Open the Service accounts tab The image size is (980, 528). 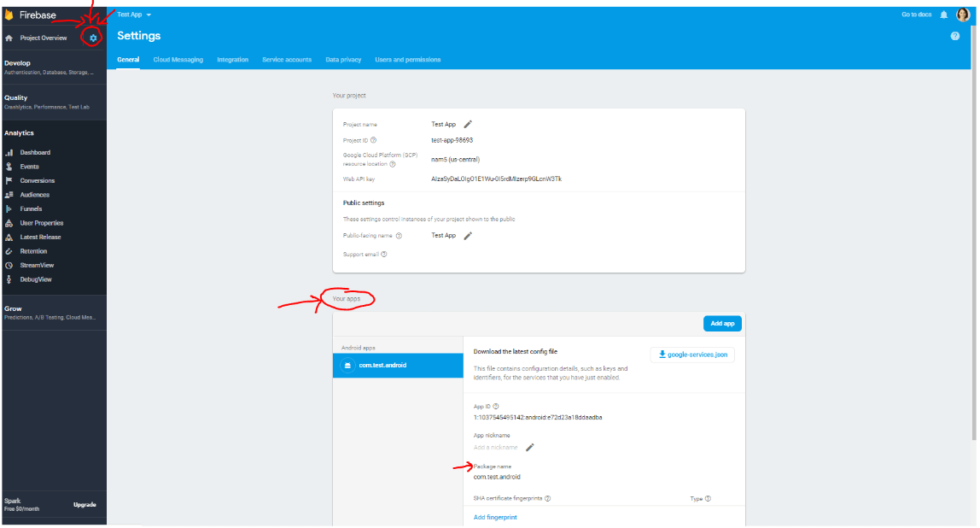tap(286, 60)
